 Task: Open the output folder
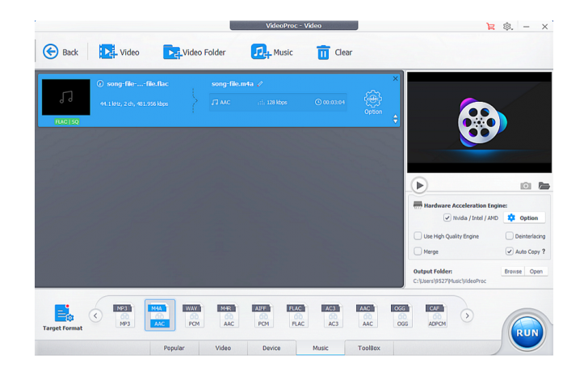pos(535,272)
